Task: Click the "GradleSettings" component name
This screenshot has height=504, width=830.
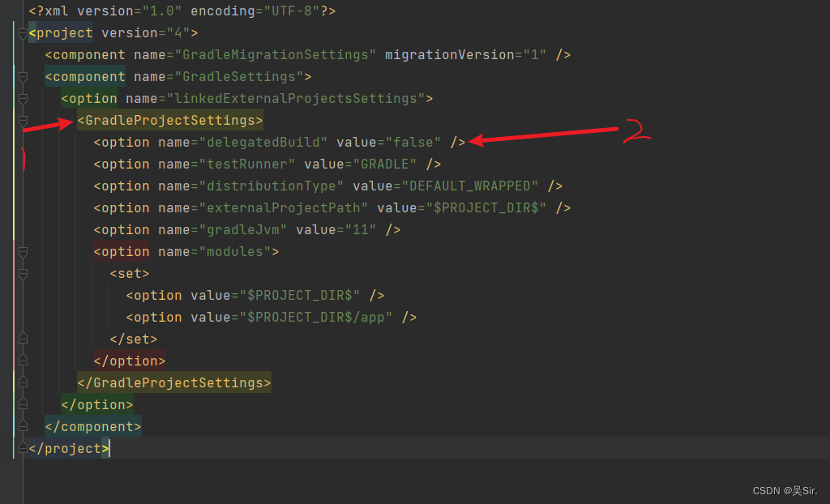Action: 239,77
